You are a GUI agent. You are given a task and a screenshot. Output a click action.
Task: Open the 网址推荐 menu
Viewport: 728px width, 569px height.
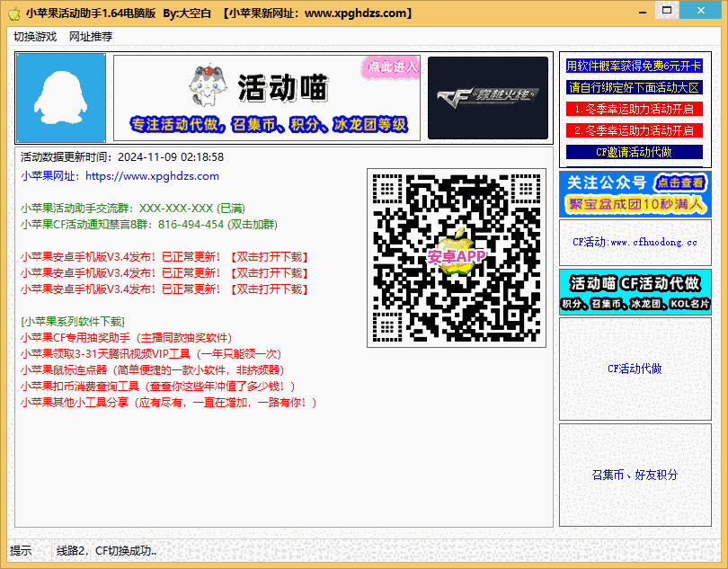point(91,37)
